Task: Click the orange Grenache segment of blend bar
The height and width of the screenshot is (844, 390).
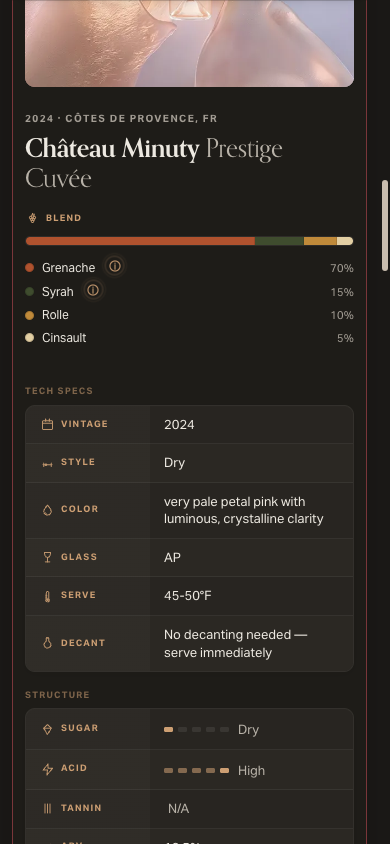Action: [x=140, y=241]
